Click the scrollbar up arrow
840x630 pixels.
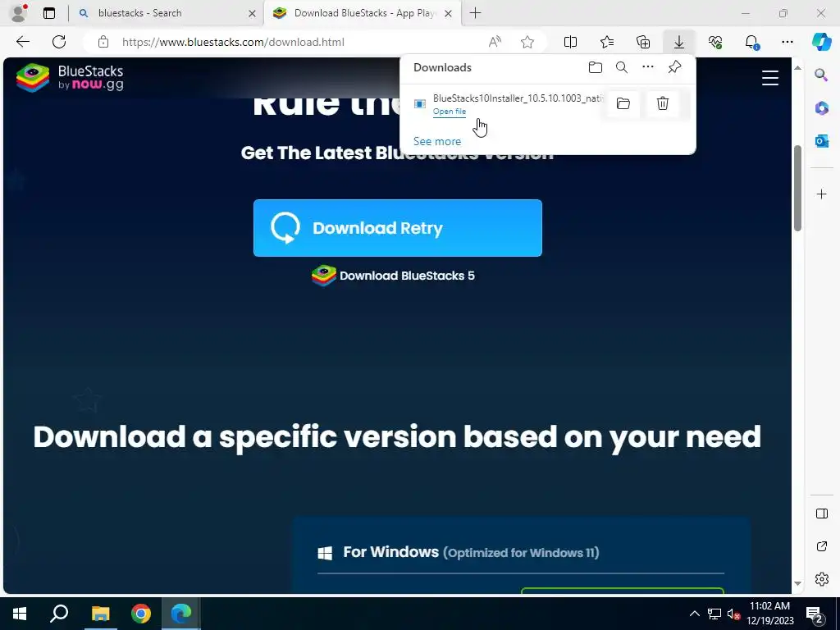(797, 67)
